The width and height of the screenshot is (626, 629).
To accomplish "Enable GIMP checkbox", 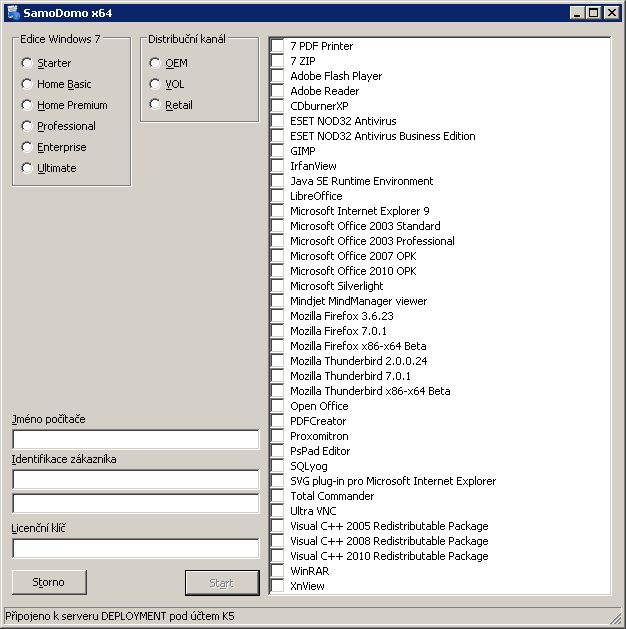I will (277, 151).
